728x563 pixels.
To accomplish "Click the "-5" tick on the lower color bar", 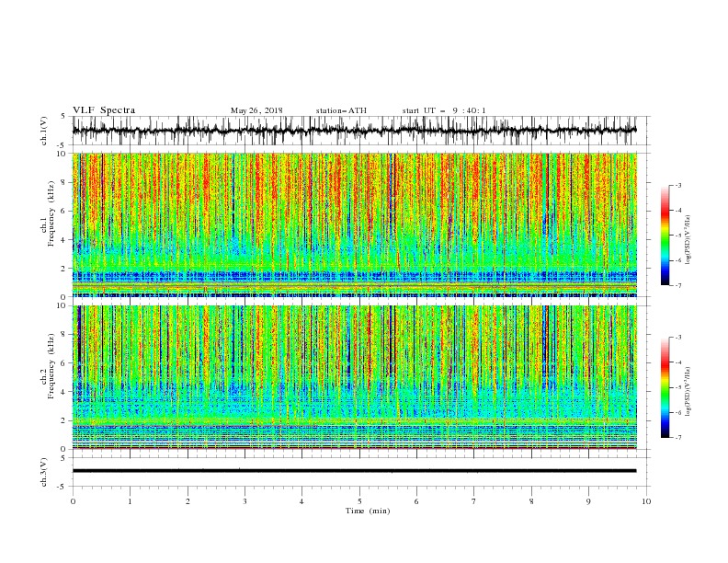I will [x=677, y=387].
